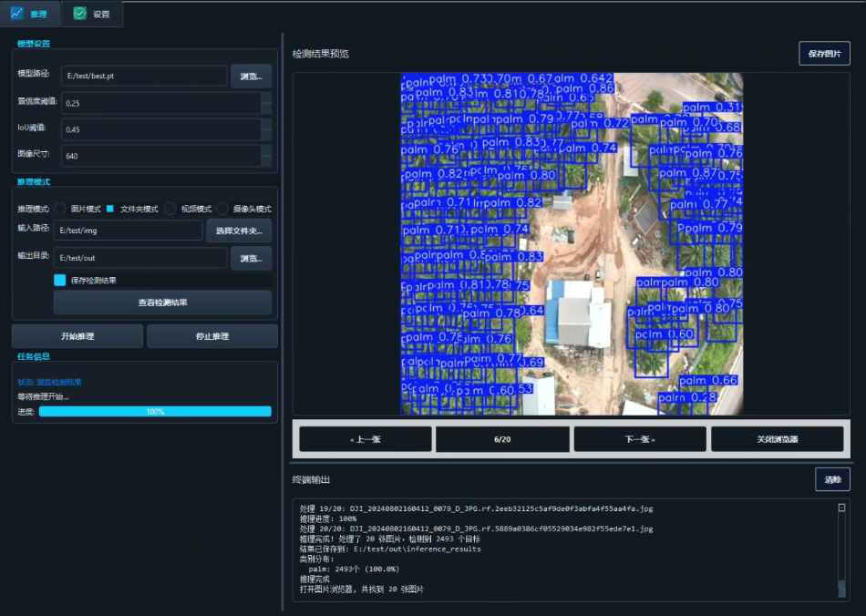Click terminal line 结果已保存到 E:/test/out

tap(390, 549)
